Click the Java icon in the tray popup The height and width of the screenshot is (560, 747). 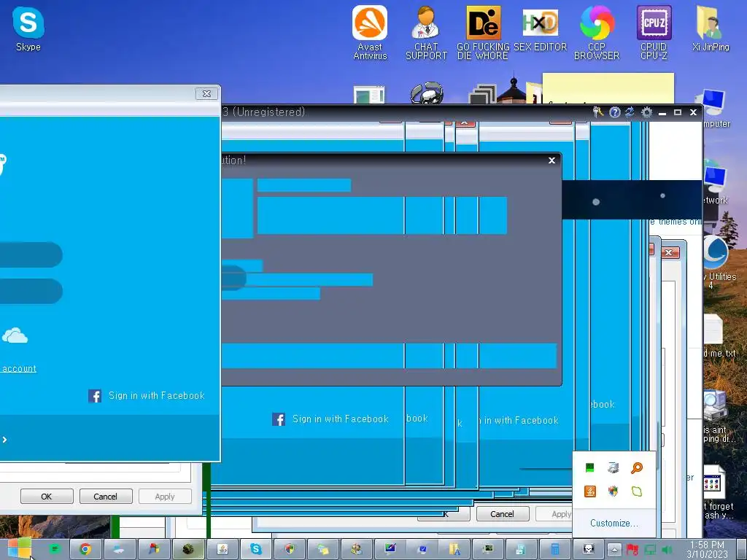click(589, 491)
